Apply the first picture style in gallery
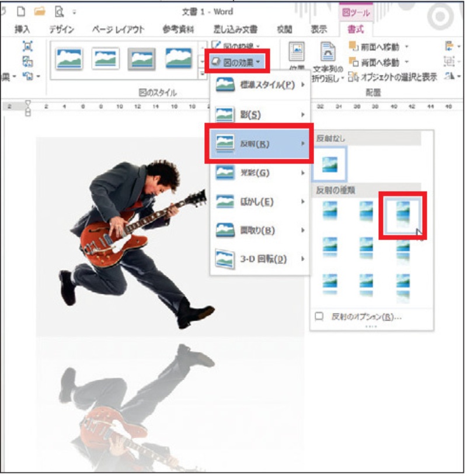 click(x=69, y=58)
